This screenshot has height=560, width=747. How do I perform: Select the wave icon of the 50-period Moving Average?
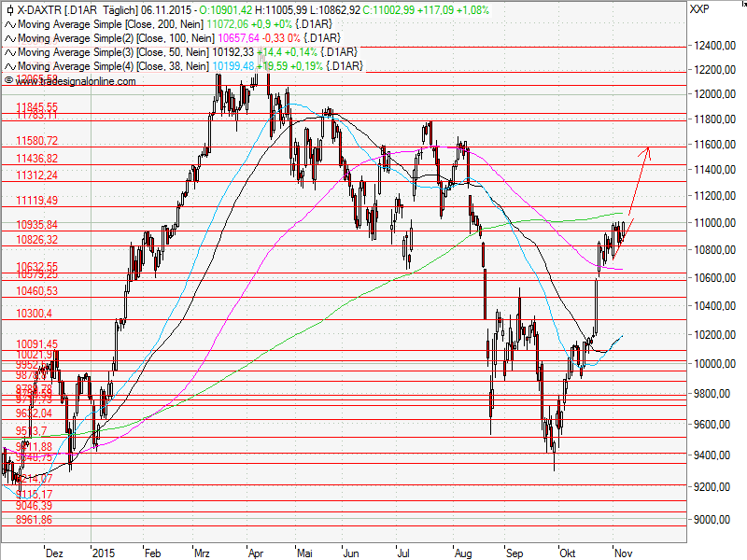tap(8, 51)
